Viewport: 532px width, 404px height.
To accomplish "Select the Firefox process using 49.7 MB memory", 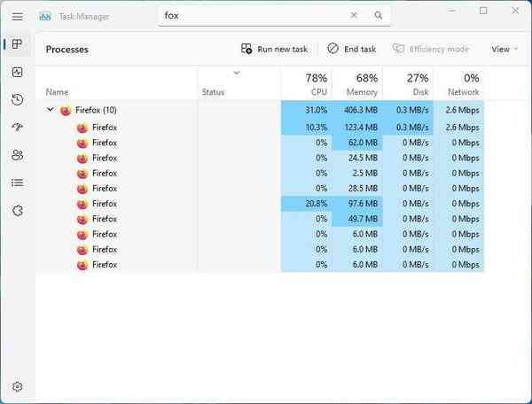I will point(260,219).
